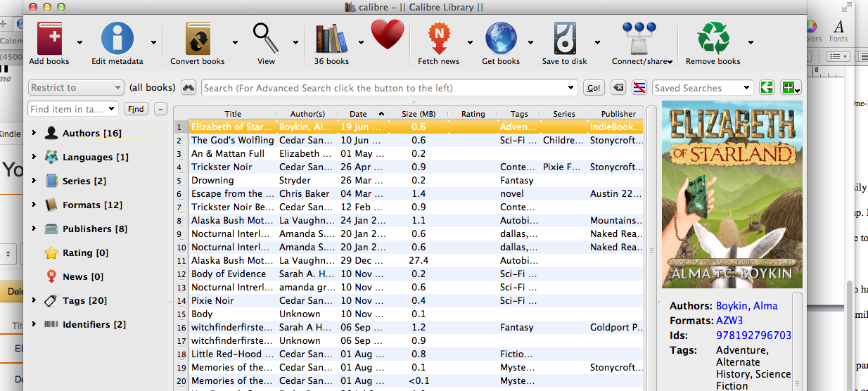
Task: Open the Edit metadata tool
Action: [x=117, y=38]
